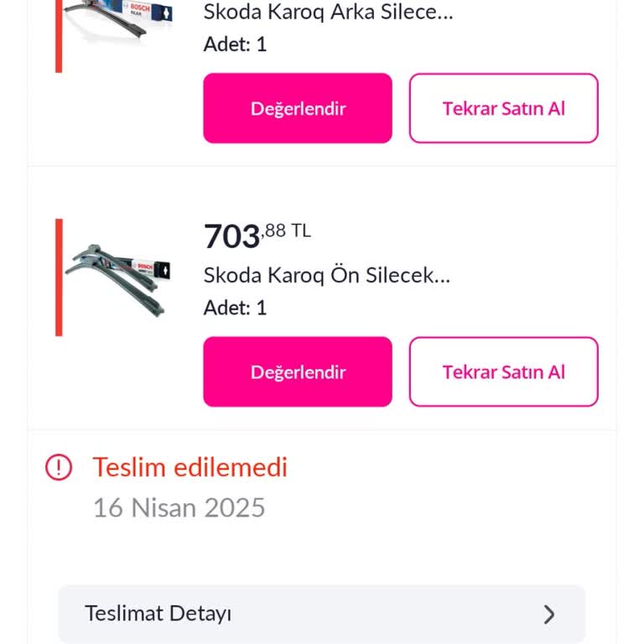Viewport: 644px width, 644px height.
Task: Click Adet: 1 under Arka Silecek
Action: coord(235,44)
